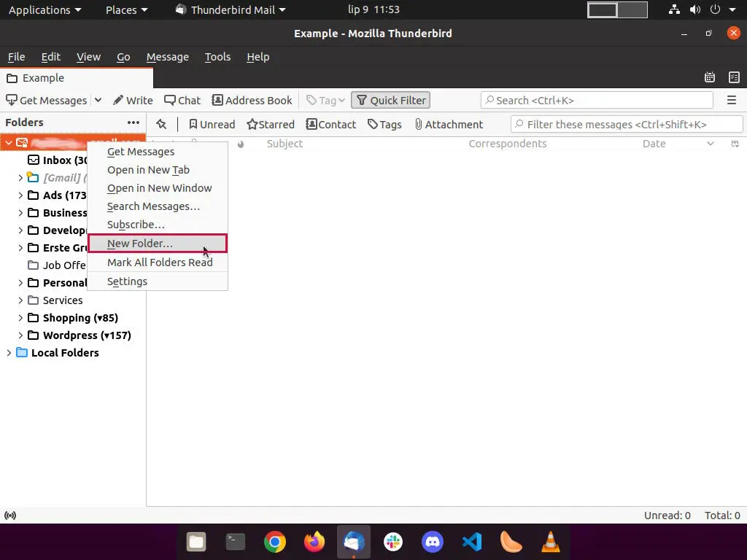The image size is (747, 560).
Task: Open column picker icon in message list
Action: [x=735, y=144]
